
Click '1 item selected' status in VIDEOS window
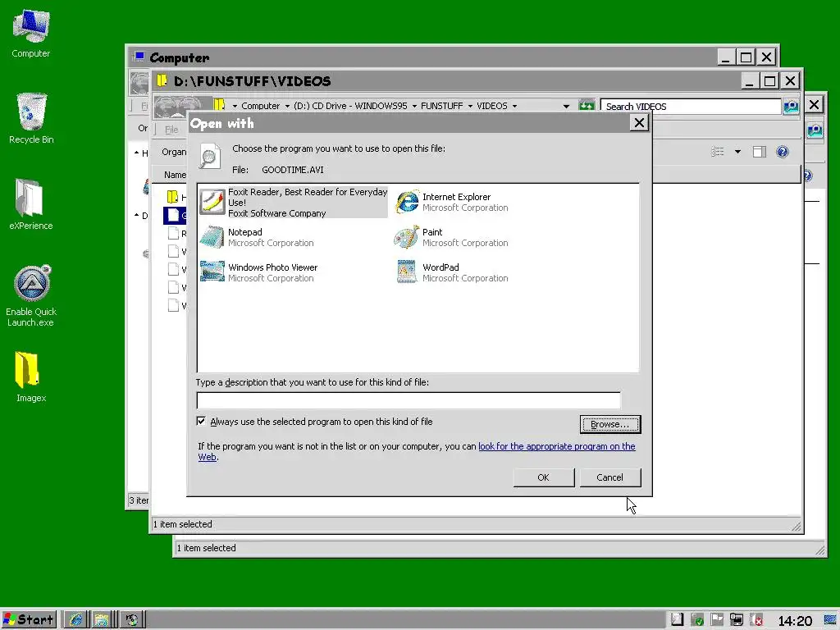tap(183, 524)
